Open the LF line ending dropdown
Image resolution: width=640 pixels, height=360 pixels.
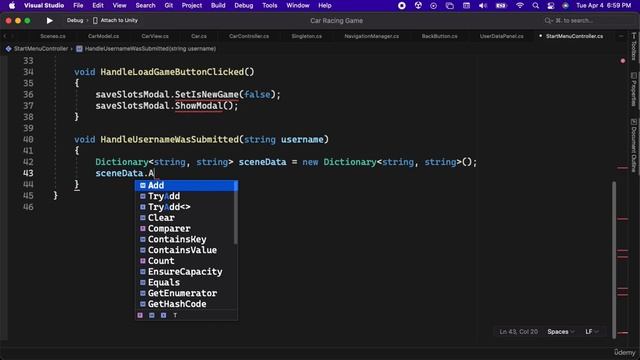coord(592,332)
